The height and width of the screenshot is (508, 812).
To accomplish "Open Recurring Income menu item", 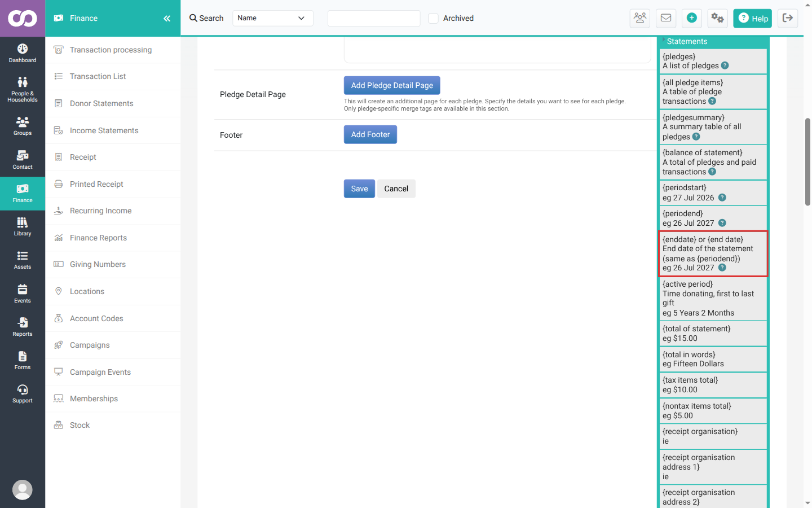I will (x=113, y=211).
